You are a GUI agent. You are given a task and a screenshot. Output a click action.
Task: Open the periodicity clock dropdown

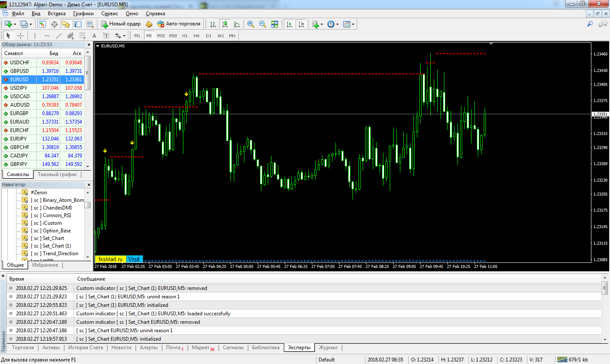pyautogui.click(x=337, y=24)
